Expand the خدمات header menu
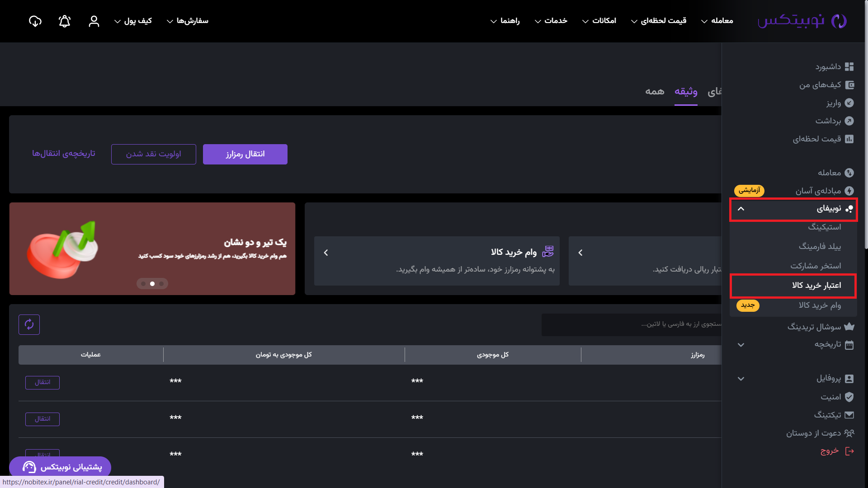The height and width of the screenshot is (488, 868). [551, 21]
